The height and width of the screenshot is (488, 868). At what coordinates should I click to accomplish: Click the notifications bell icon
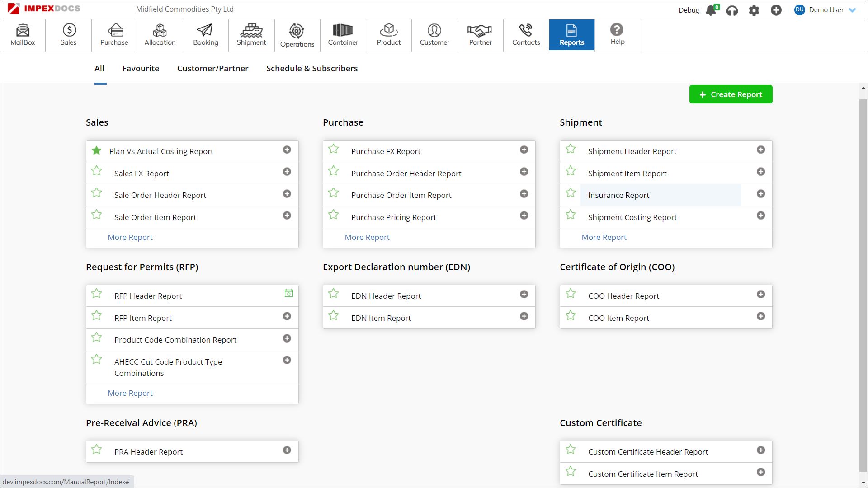711,10
